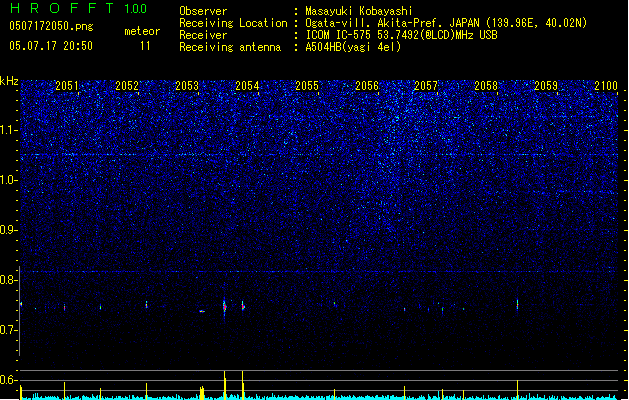The width and height of the screenshot is (629, 400).
Task: Click the "Receiver" field label
Action: [x=203, y=35]
